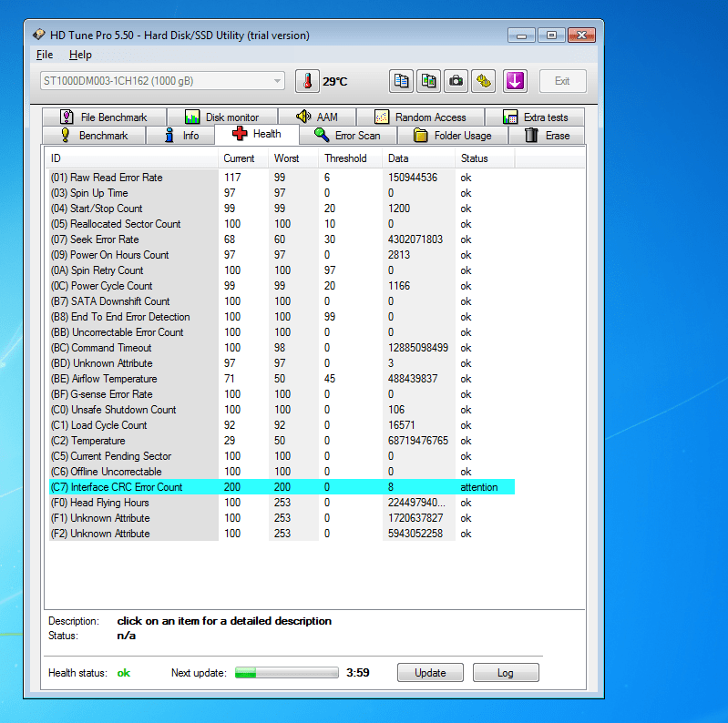Open the Extra tests tab
The width and height of the screenshot is (728, 723).
[535, 117]
